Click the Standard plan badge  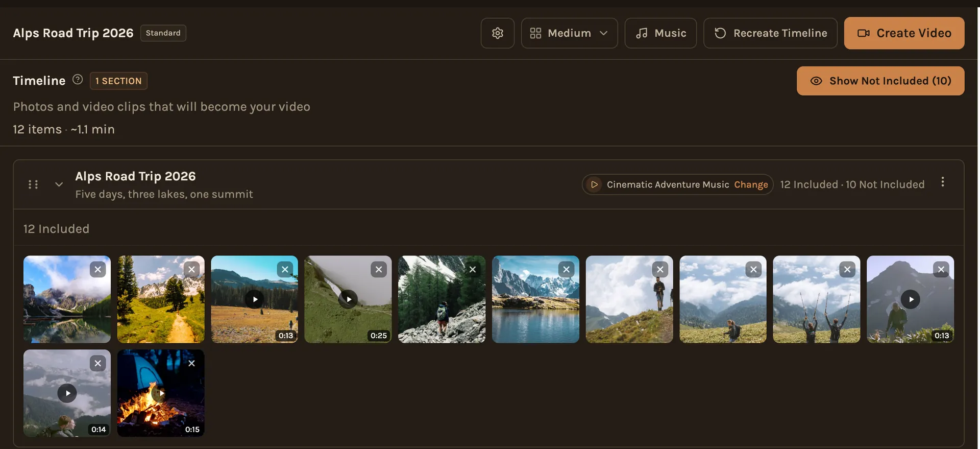tap(163, 33)
